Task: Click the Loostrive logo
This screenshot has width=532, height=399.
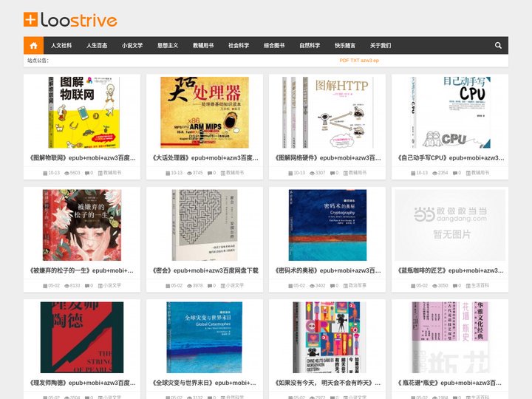Action: point(70,20)
